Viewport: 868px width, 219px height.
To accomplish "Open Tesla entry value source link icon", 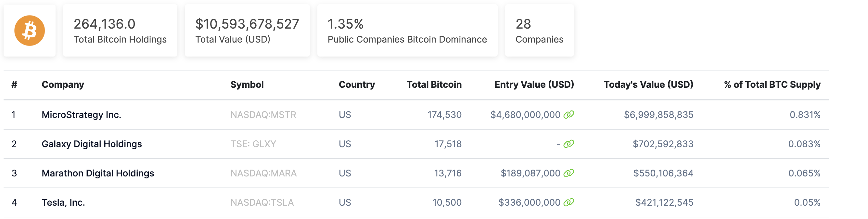I will tap(569, 202).
